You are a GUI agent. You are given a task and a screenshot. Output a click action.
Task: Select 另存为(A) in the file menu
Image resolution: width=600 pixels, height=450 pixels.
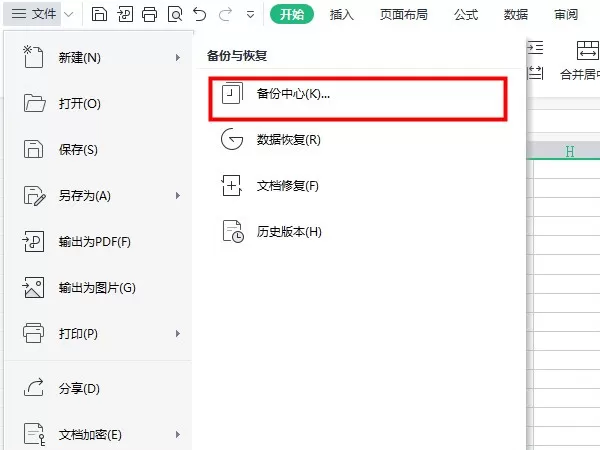coord(98,196)
